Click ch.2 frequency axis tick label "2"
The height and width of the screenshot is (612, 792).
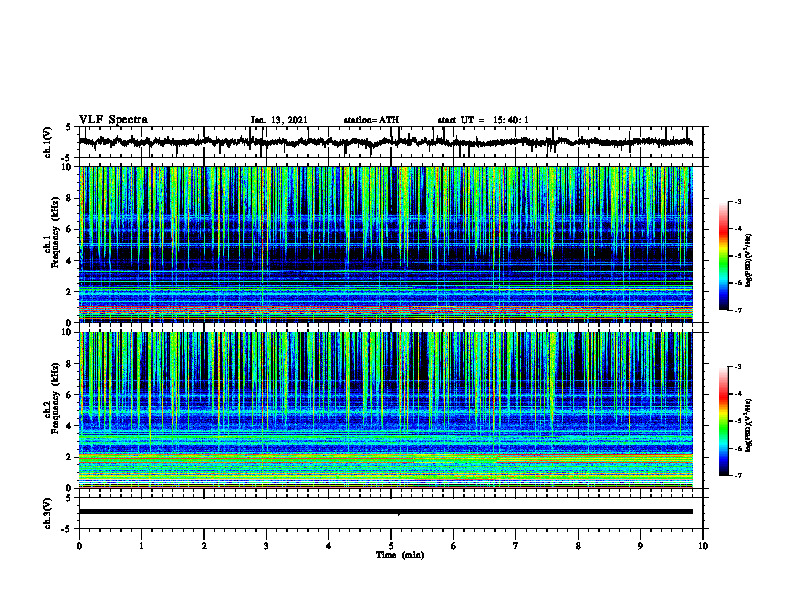point(69,457)
